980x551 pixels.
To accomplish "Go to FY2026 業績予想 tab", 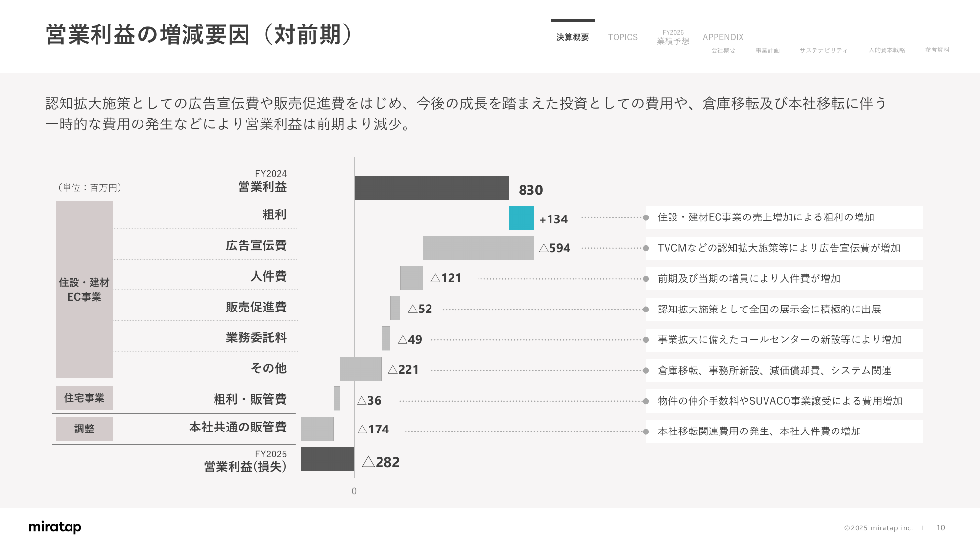I will click(x=672, y=38).
